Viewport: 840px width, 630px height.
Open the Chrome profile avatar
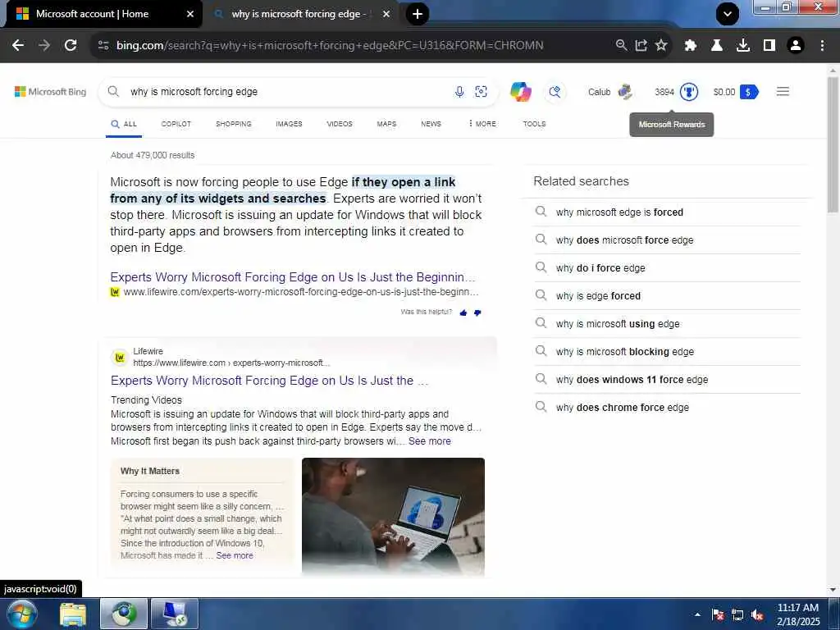click(x=796, y=46)
